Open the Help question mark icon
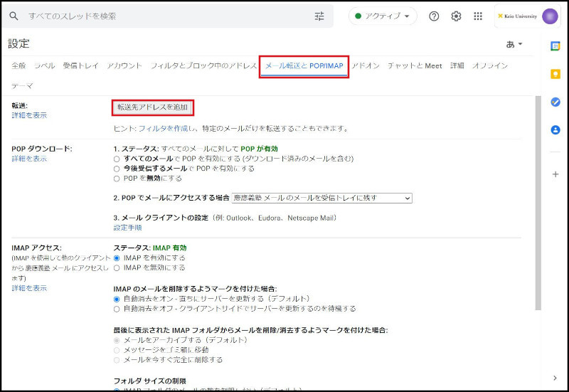Viewport: 569px width, 392px height. click(434, 16)
